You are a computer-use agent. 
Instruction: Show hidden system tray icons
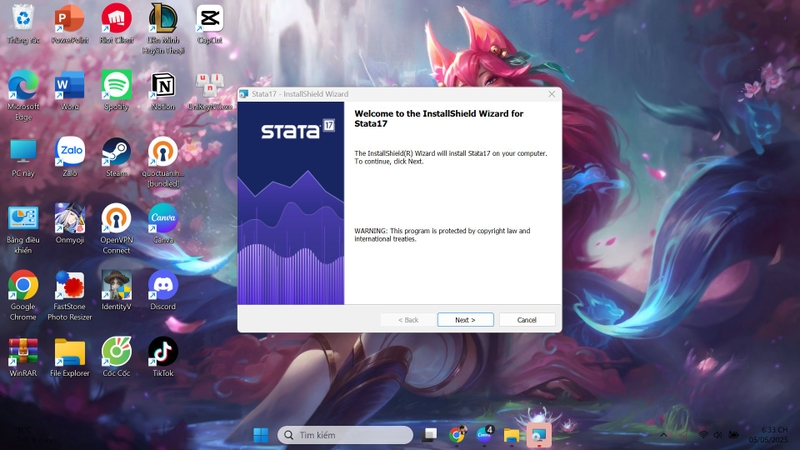click(663, 435)
